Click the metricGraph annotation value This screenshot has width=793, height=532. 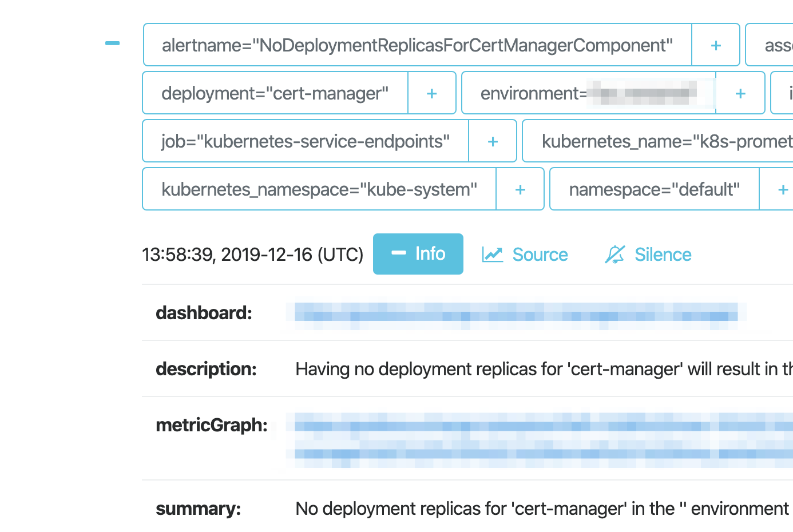pos(514,438)
